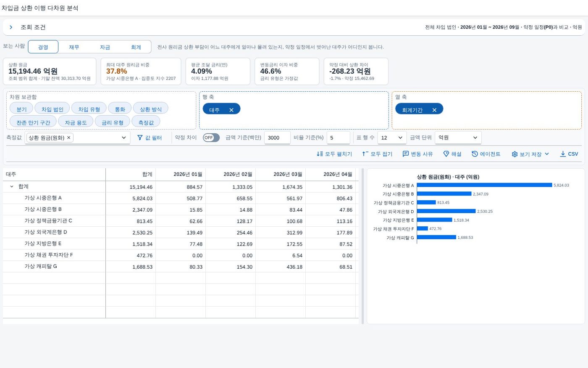This screenshot has height=368, width=588.
Task: Switch to the 재무 viewer tab
Action: pyautogui.click(x=74, y=47)
